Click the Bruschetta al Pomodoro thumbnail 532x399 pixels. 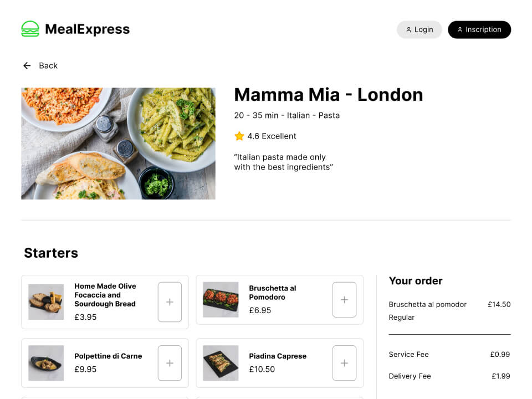point(221,300)
